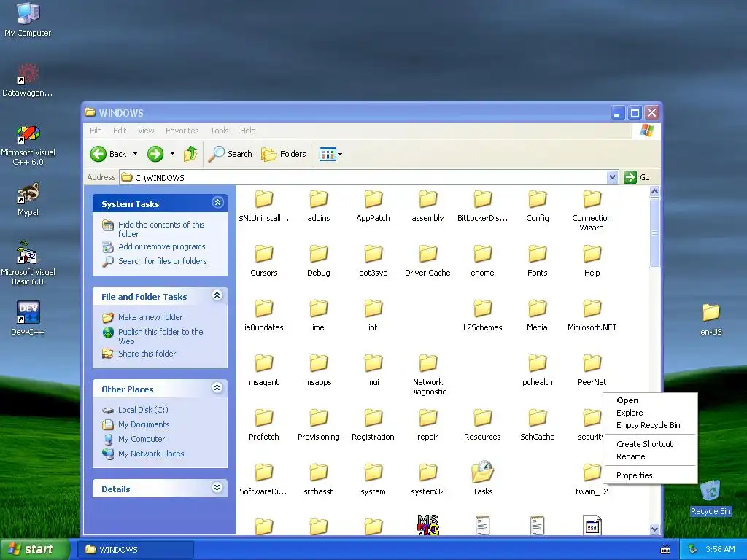
Task: Click WINDOWS taskbar button
Action: pos(135,550)
